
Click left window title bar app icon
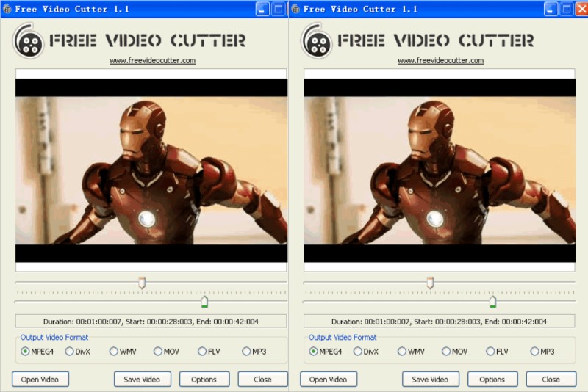pos(7,9)
